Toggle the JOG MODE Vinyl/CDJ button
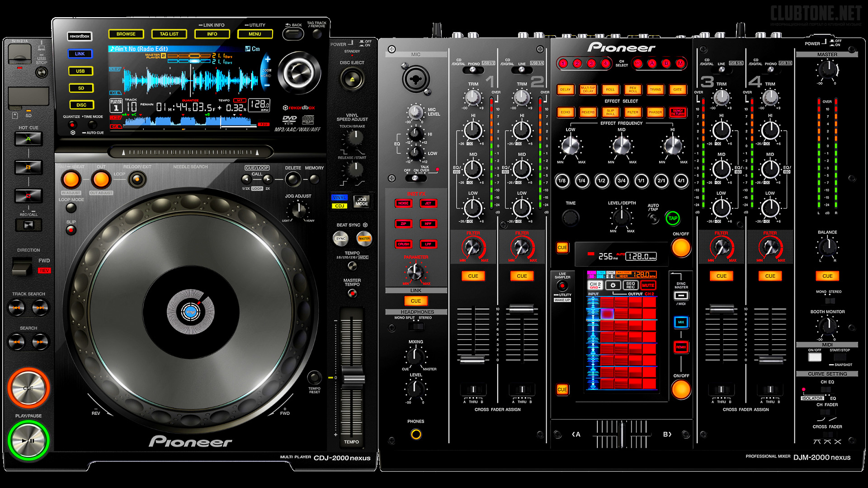This screenshot has height=488, width=868. coord(362,202)
